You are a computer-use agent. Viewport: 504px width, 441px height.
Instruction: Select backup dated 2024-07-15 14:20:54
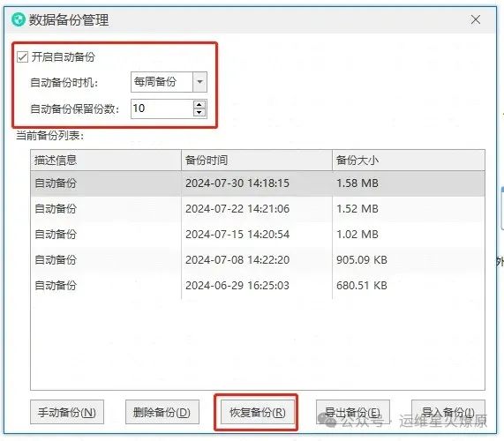click(258, 234)
